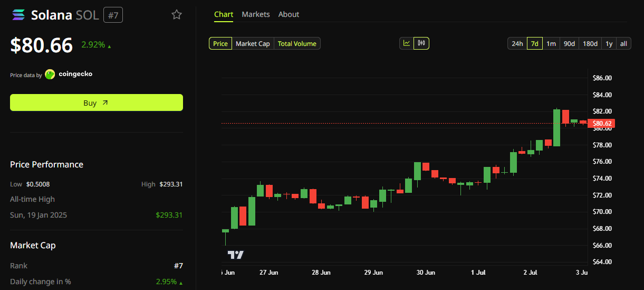Click the $84.00 price axis label
This screenshot has height=290, width=644.
602,95
